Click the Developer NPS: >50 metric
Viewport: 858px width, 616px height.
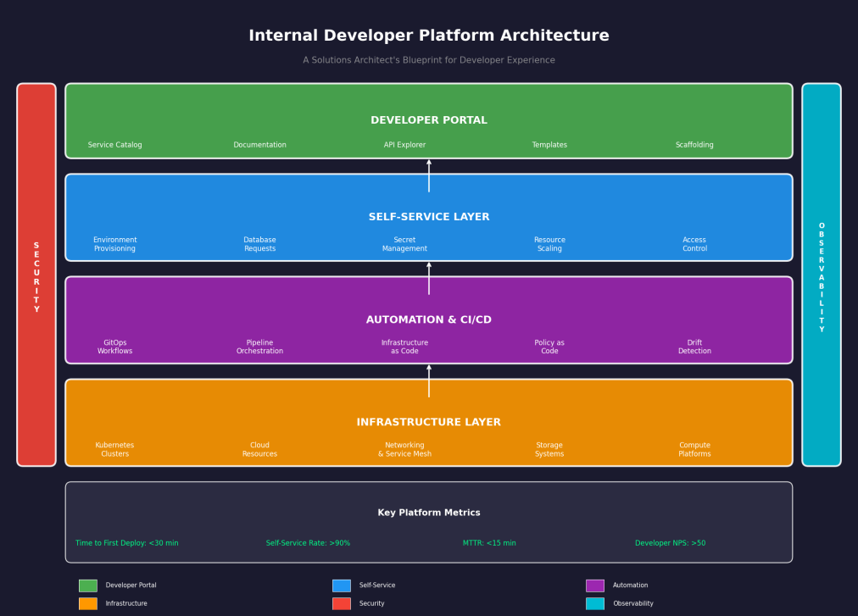tap(671, 542)
